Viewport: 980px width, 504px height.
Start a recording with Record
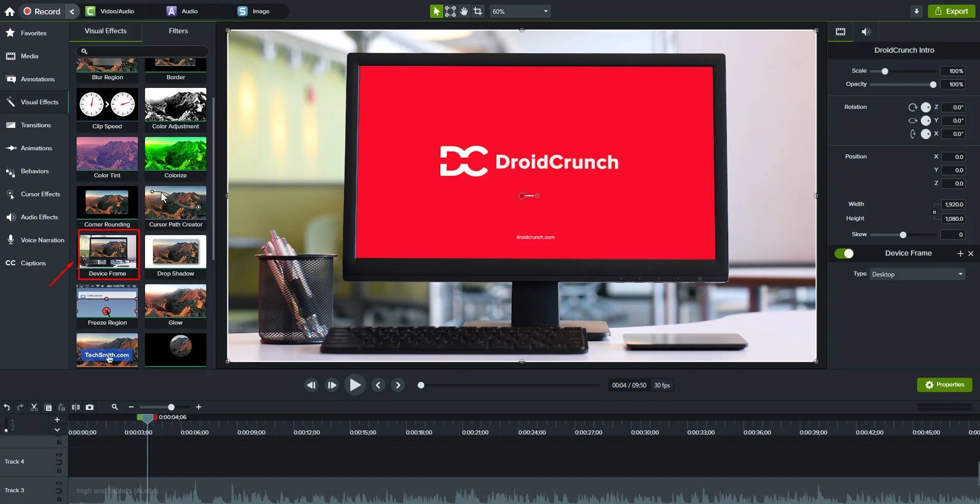coord(42,11)
